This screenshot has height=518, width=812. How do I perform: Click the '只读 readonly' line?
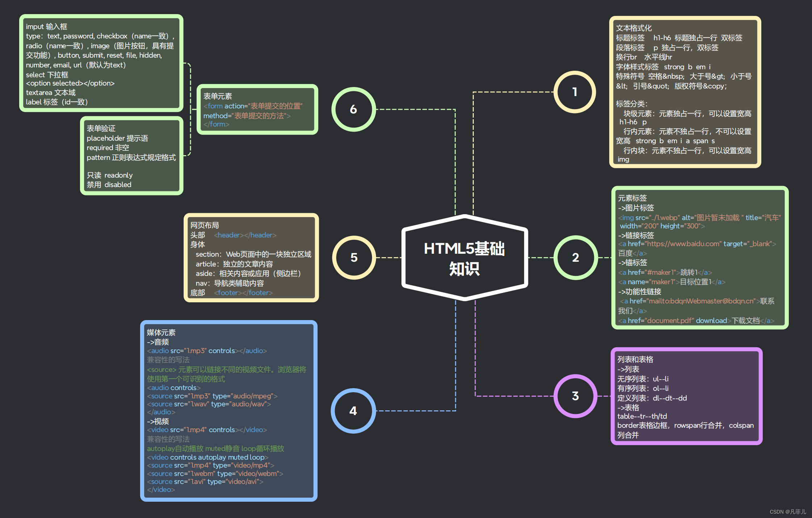[110, 175]
